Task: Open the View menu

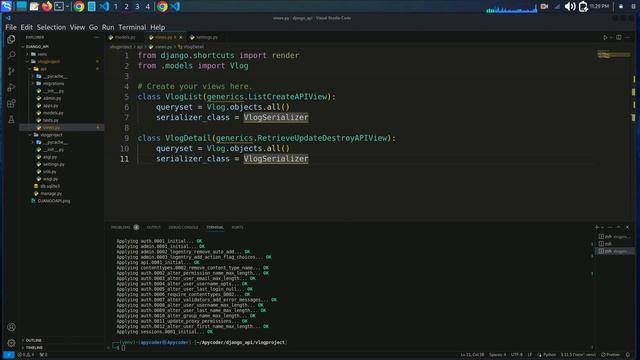Action: [77, 27]
